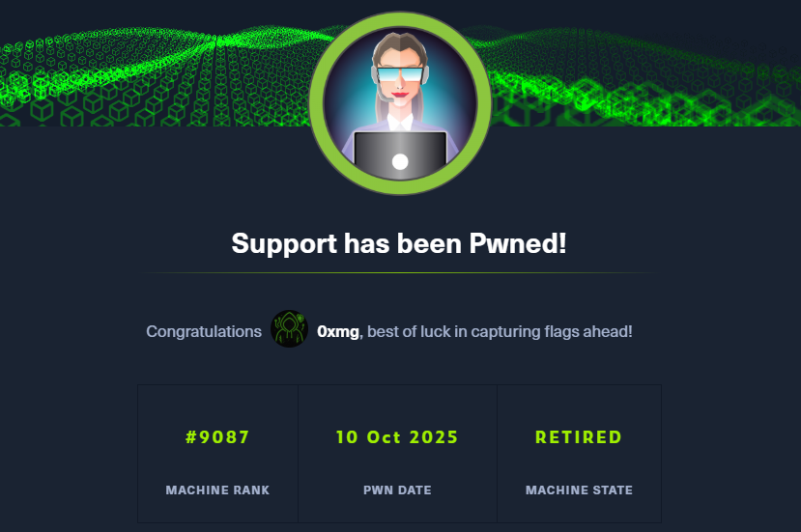Screen dimensions: 801x532
Task: Click the green divider line under heading
Action: click(399, 273)
